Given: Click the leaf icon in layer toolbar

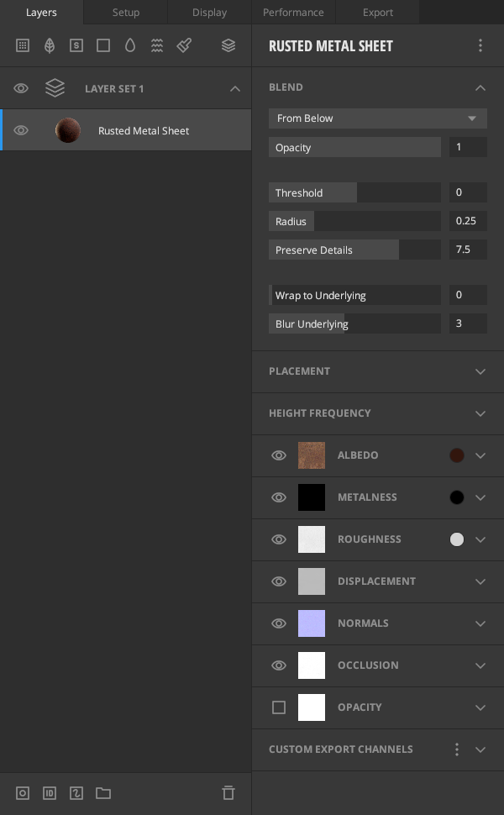Looking at the screenshot, I should pos(50,45).
